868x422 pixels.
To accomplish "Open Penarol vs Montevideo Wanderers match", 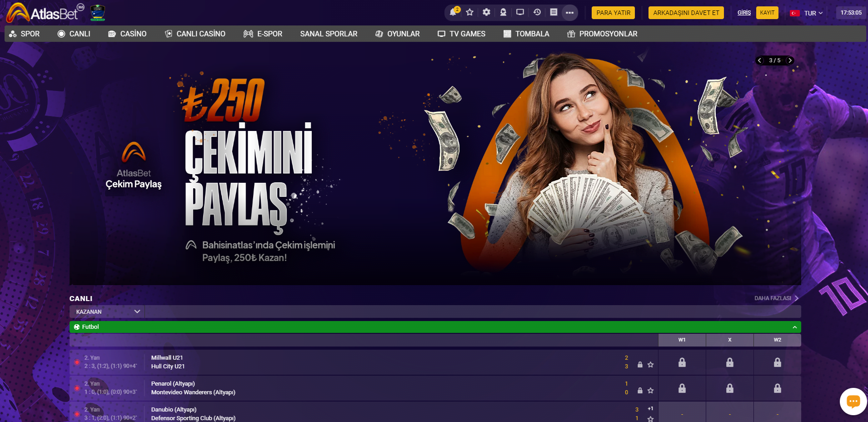I will 193,388.
